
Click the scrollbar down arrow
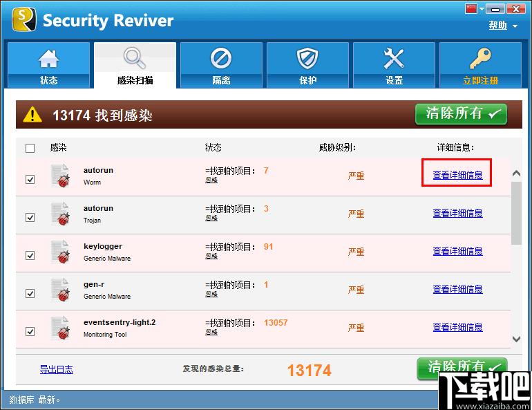pyautogui.click(x=516, y=339)
